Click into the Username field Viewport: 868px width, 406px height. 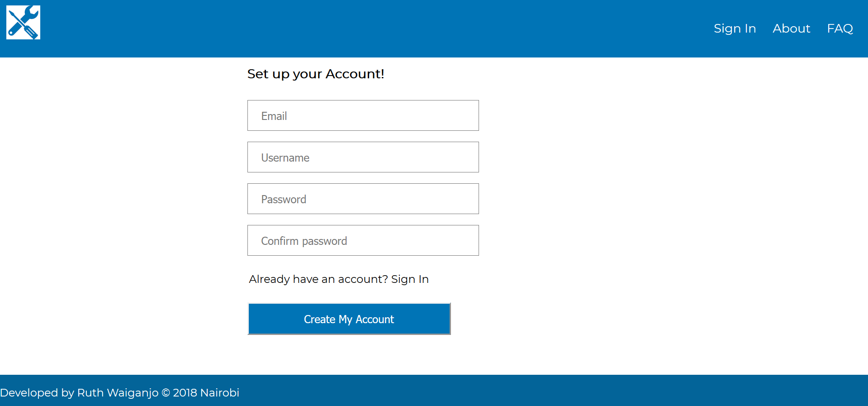pyautogui.click(x=363, y=157)
